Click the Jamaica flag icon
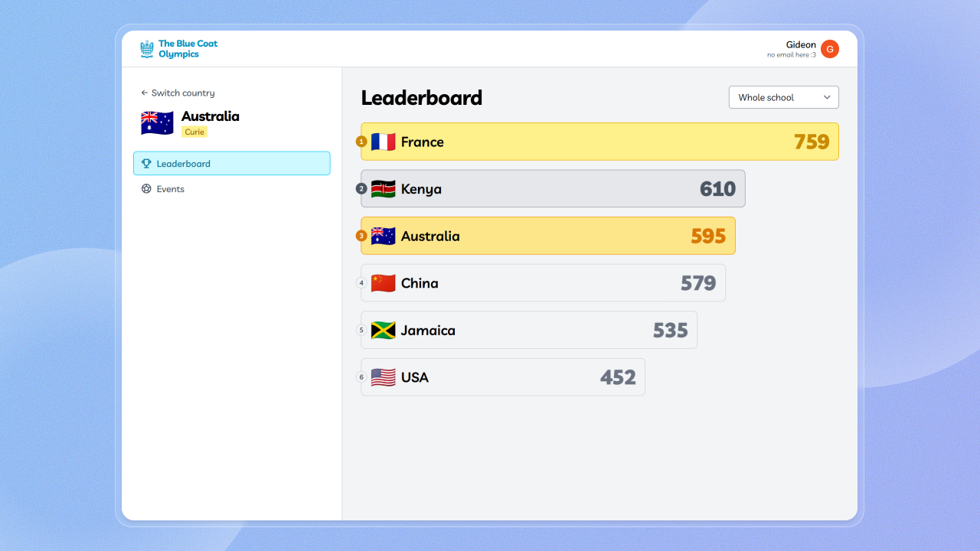This screenshot has height=551, width=980. pos(383,331)
